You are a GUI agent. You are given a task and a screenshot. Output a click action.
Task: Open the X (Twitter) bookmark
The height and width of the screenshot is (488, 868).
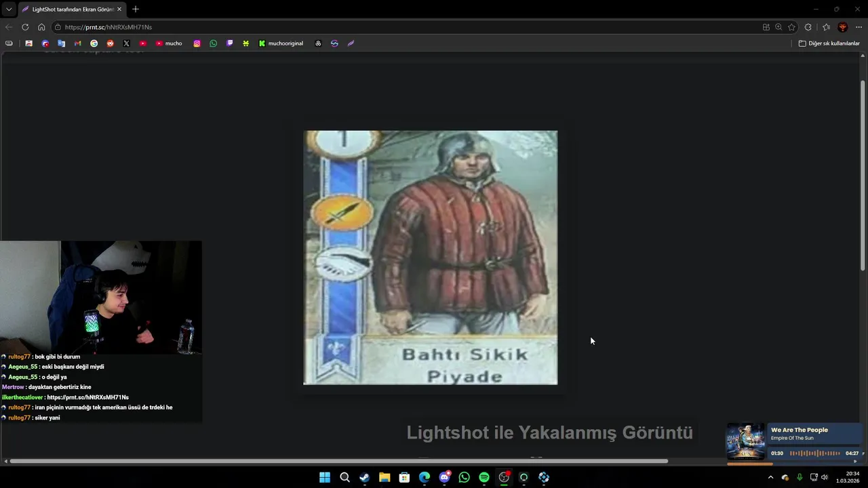pos(126,43)
